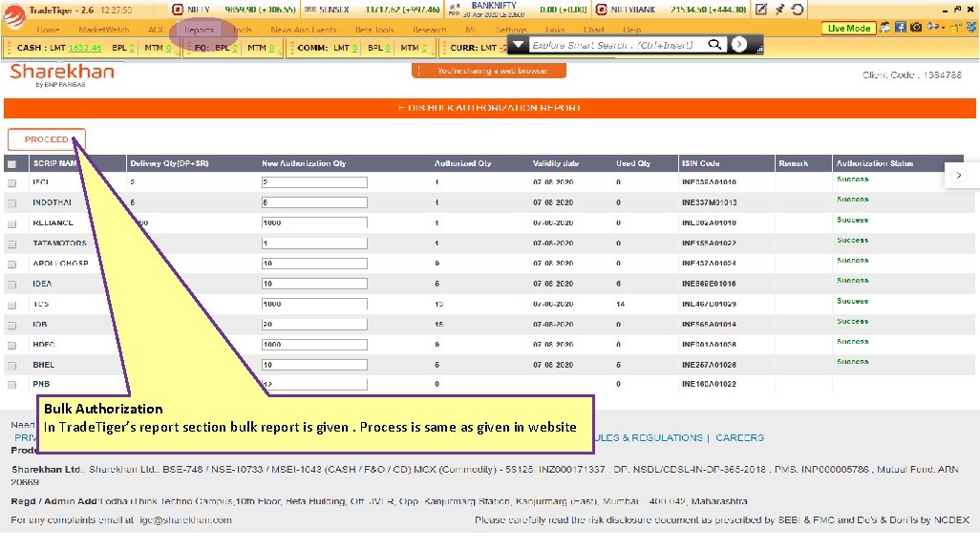Click the NIFTYBANK index icon
The image size is (980, 550).
601,10
